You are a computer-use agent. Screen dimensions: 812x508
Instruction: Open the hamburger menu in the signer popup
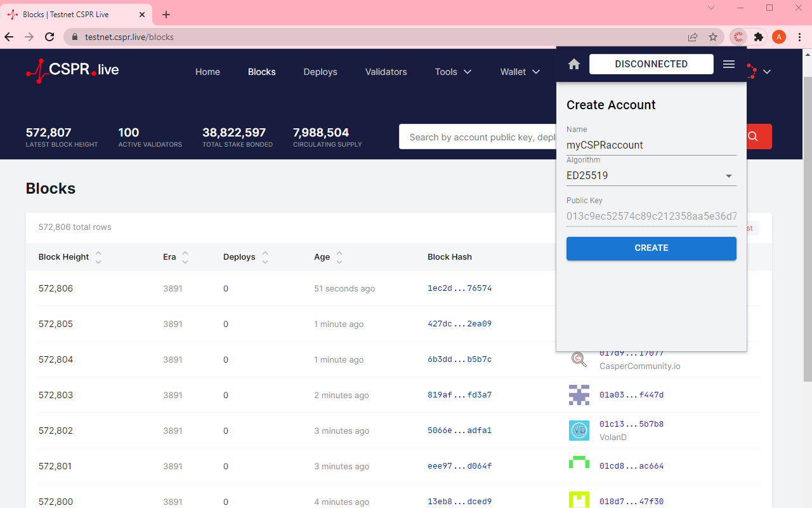coord(729,64)
